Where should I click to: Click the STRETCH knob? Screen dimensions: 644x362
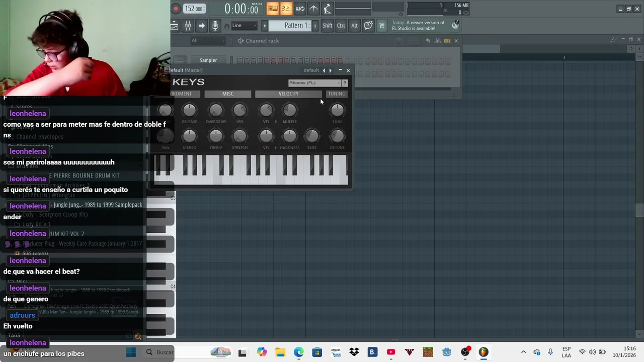tap(239, 136)
